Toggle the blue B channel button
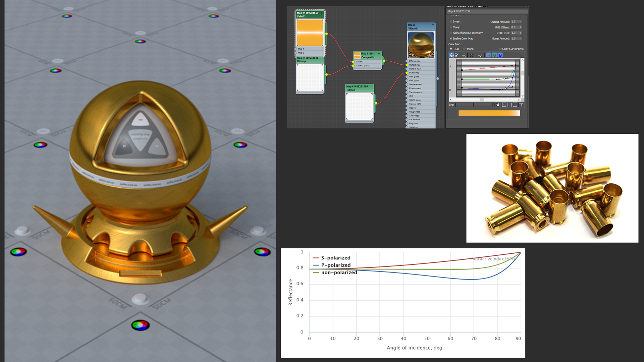The image size is (644, 362). coord(500,55)
